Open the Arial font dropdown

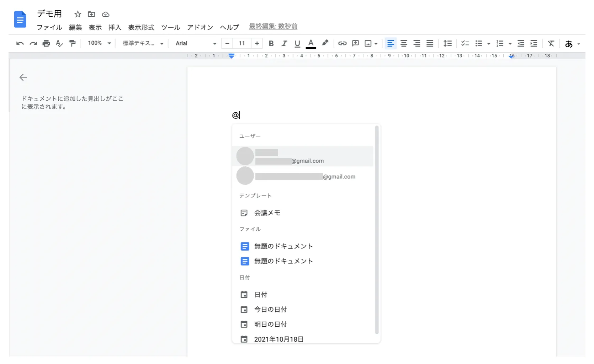pos(196,43)
